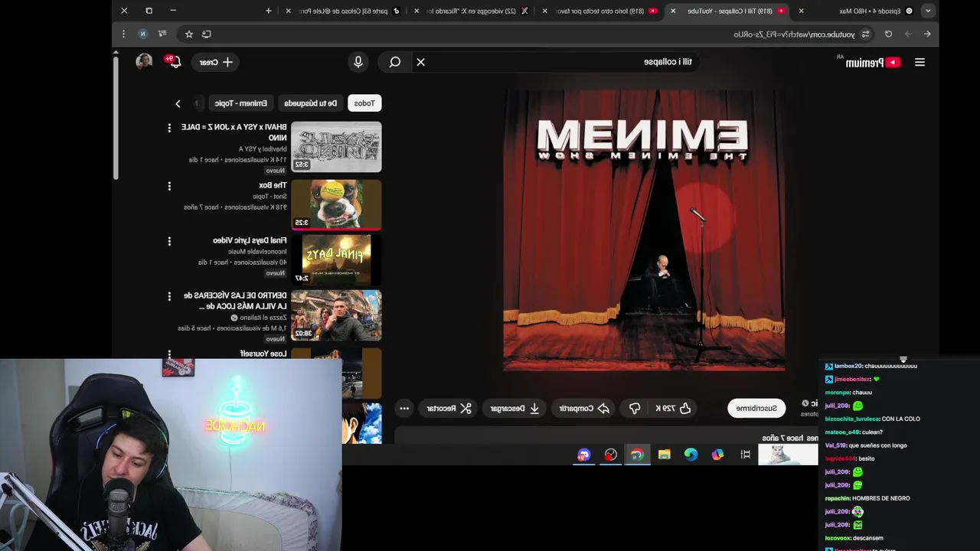This screenshot has width=980, height=551.
Task: Switch to the lorio otro tecito tab
Action: [599, 11]
